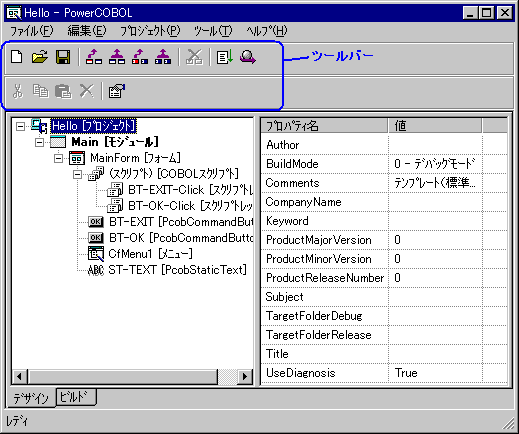Open the ヘルプ(H) menu
This screenshot has height=434, width=519.
click(x=267, y=31)
